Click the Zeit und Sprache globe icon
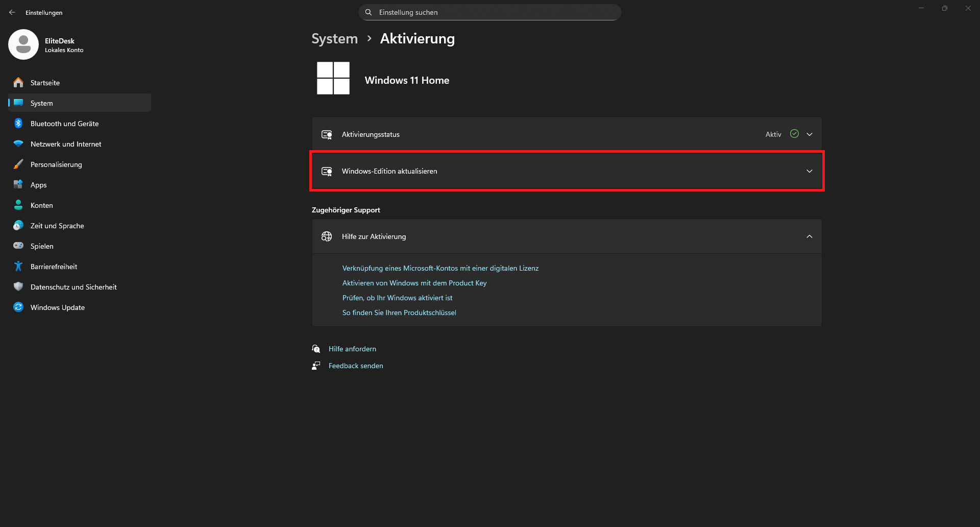Screen dimensions: 980x527 [x=18, y=225]
